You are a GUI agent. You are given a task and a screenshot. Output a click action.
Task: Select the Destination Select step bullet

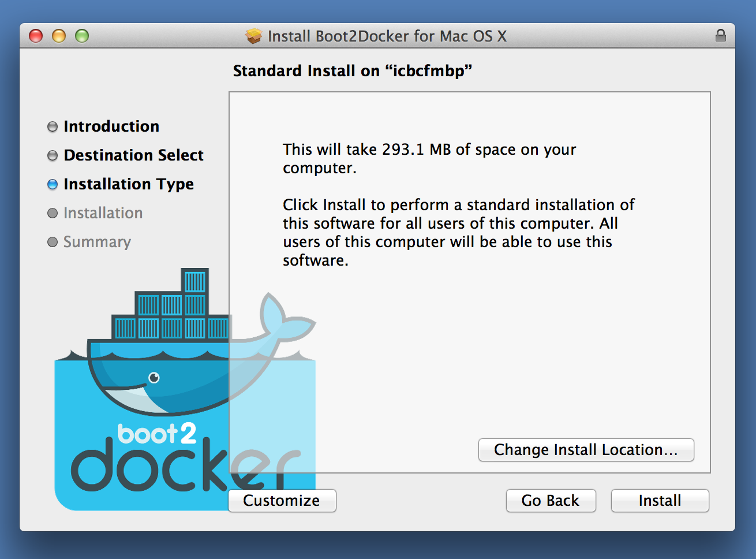[53, 155]
